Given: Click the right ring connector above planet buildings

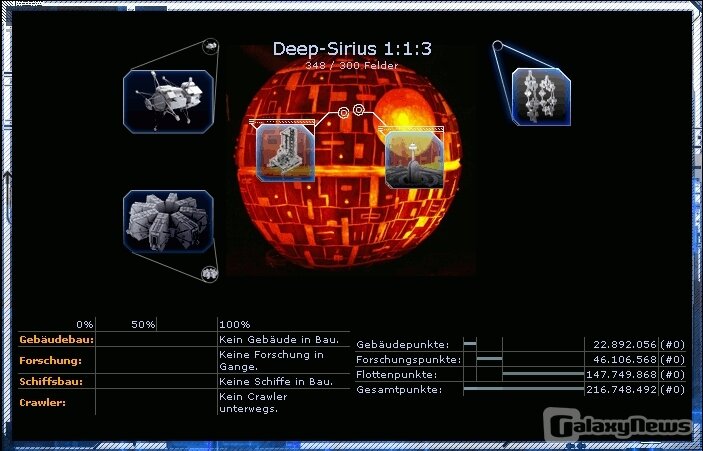Looking at the screenshot, I should (x=358, y=109).
